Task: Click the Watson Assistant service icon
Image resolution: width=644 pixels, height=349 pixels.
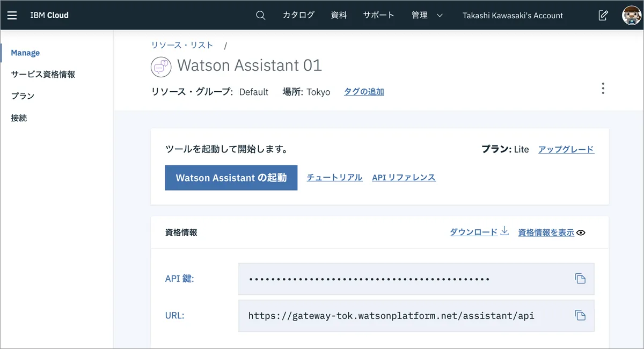Action: 160,67
